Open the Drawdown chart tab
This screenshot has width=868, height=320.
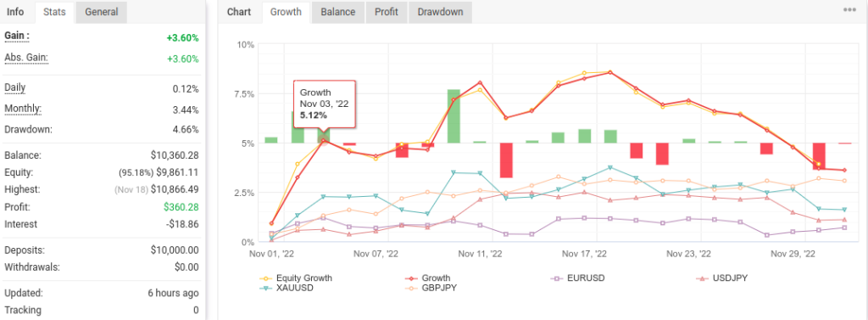(440, 12)
